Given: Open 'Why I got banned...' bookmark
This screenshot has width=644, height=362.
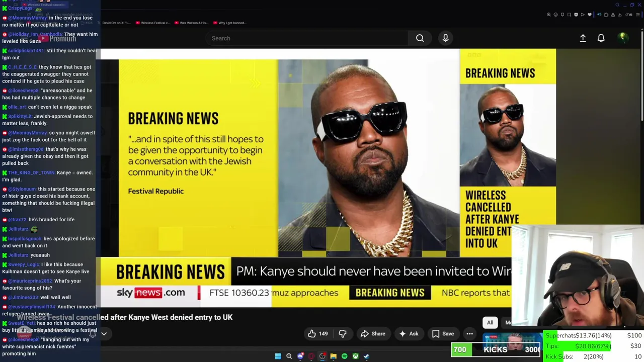Looking at the screenshot, I should click(x=229, y=23).
